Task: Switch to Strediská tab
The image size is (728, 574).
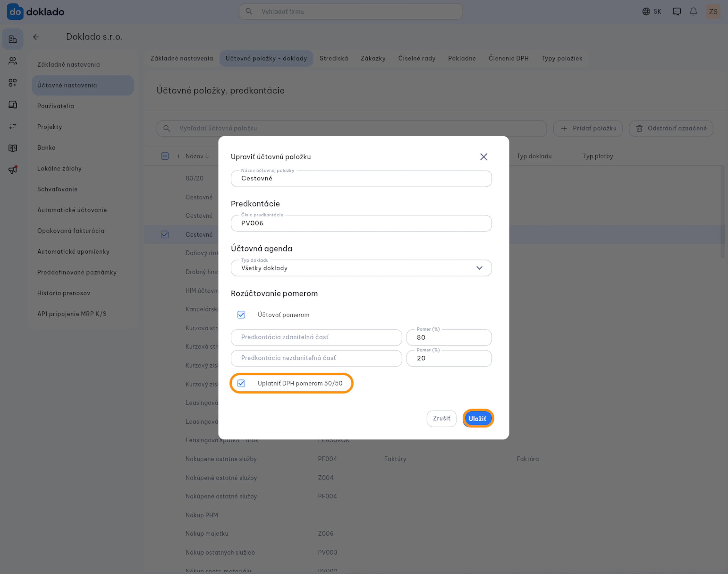Action: pos(334,58)
